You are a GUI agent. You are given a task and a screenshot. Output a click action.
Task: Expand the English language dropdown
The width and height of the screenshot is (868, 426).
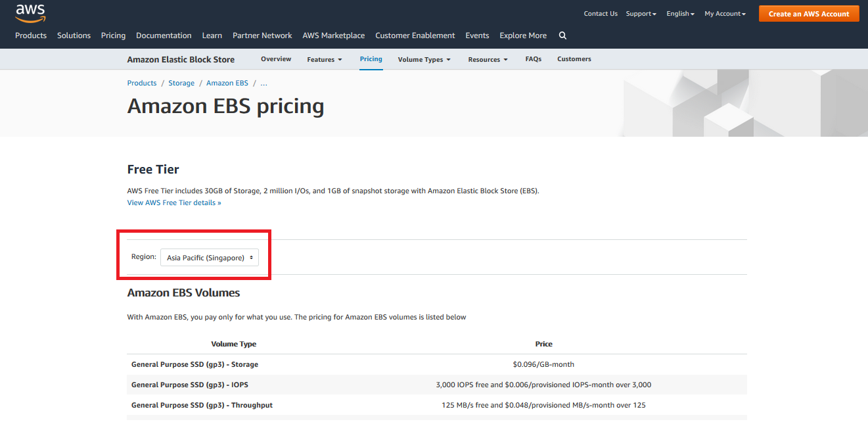click(x=681, y=14)
